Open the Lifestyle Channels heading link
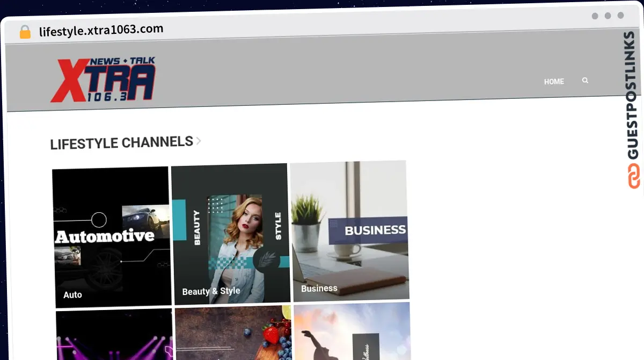The image size is (644, 360). coord(121,143)
